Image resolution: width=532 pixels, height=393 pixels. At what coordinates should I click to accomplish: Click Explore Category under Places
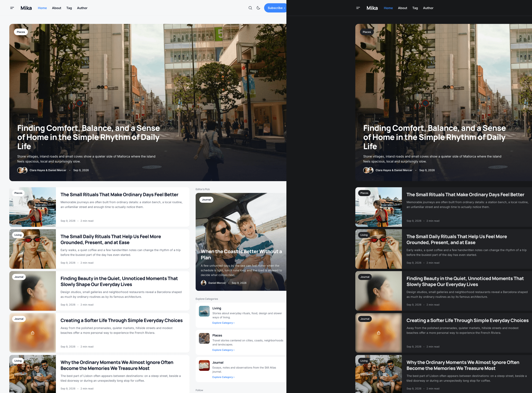(x=223, y=350)
